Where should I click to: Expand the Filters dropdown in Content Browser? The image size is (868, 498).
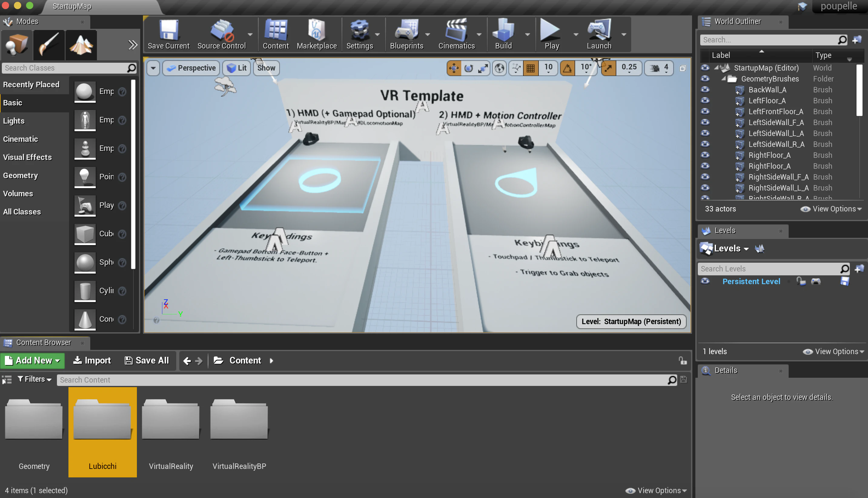(35, 379)
